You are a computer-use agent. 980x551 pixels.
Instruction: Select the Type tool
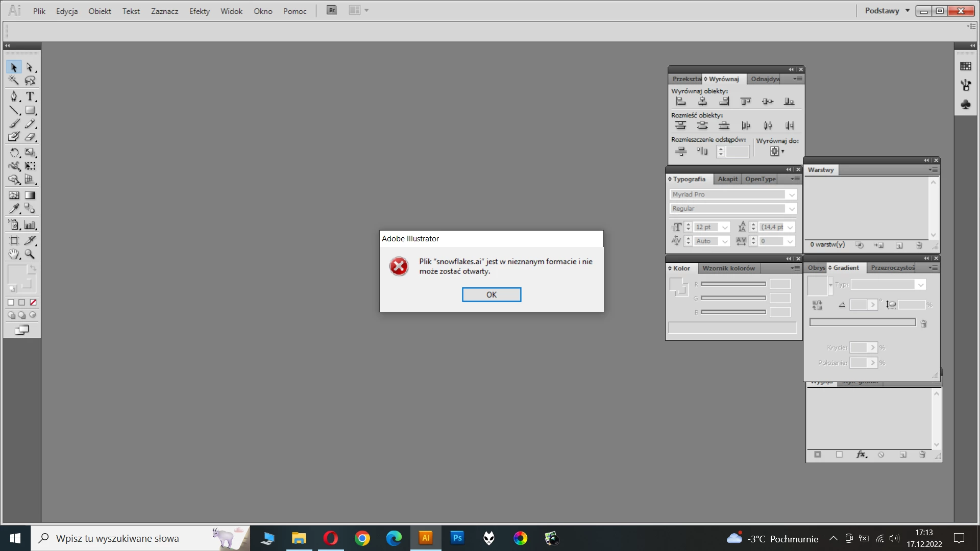click(x=30, y=96)
